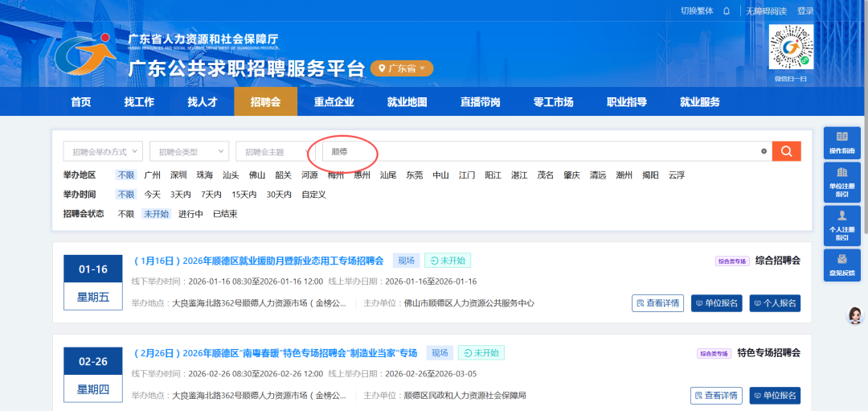Expand the 招聘会类型 dropdown

189,151
